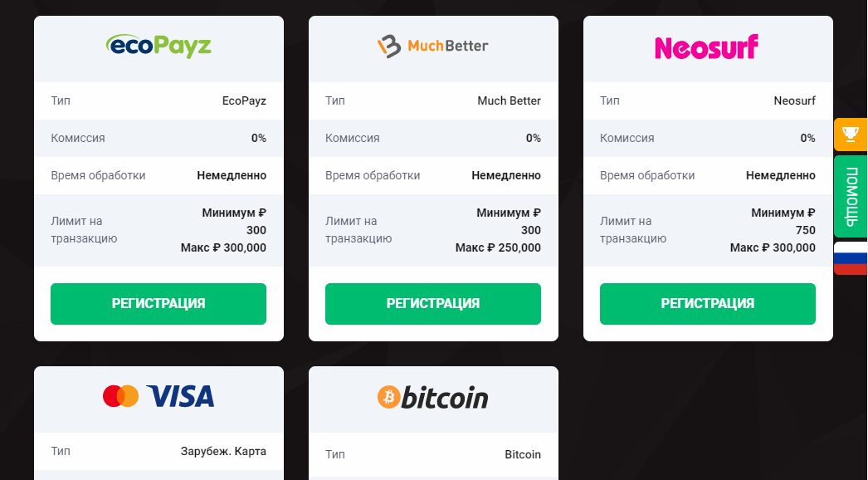
Task: Click the bitcoin logo
Action: 433,398
